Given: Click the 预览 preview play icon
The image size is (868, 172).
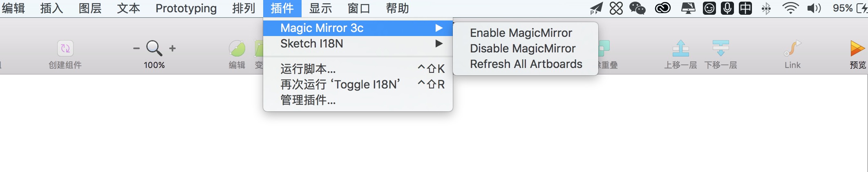Looking at the screenshot, I should point(857,48).
